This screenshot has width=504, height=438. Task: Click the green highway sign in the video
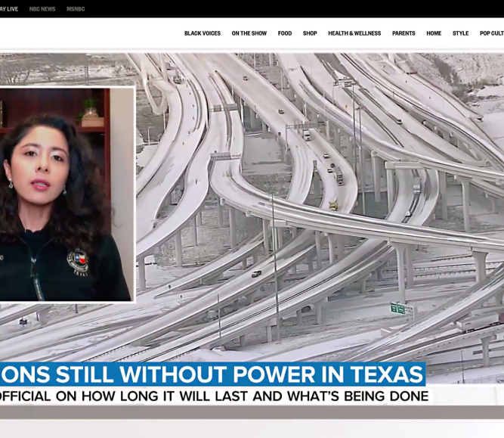coord(397,309)
